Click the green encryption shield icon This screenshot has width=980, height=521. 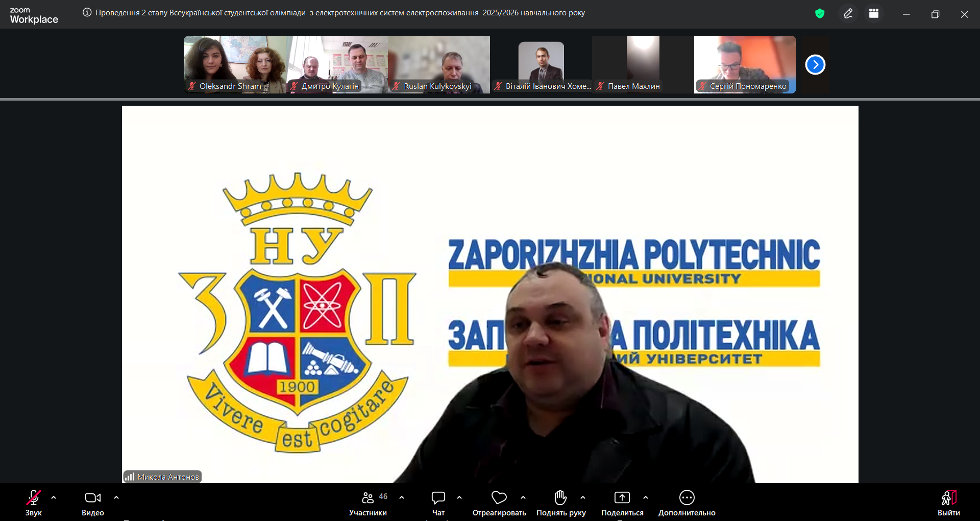tap(820, 14)
